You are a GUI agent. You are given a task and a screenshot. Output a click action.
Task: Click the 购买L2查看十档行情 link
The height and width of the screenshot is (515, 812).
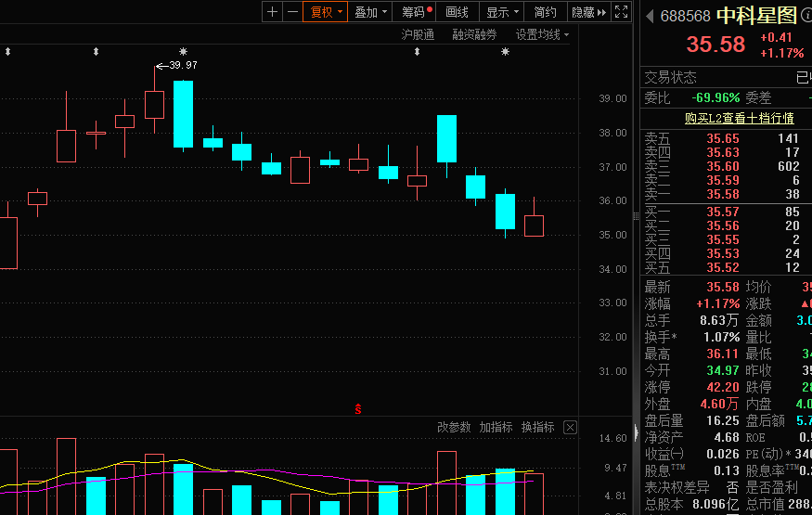point(739,118)
